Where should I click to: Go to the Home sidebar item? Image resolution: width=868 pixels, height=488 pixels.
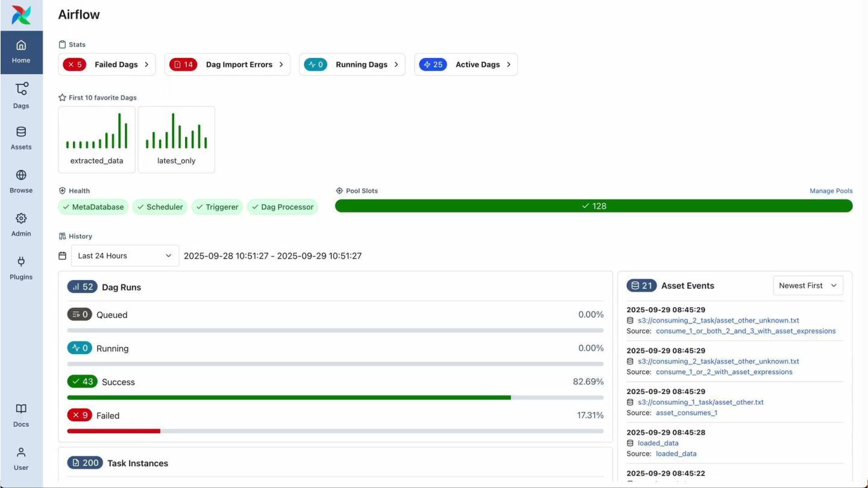pyautogui.click(x=21, y=52)
